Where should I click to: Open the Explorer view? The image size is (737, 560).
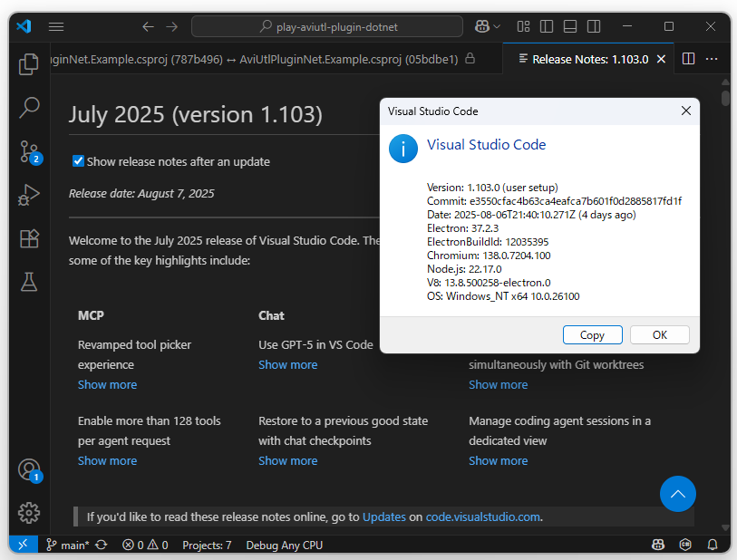(28, 64)
